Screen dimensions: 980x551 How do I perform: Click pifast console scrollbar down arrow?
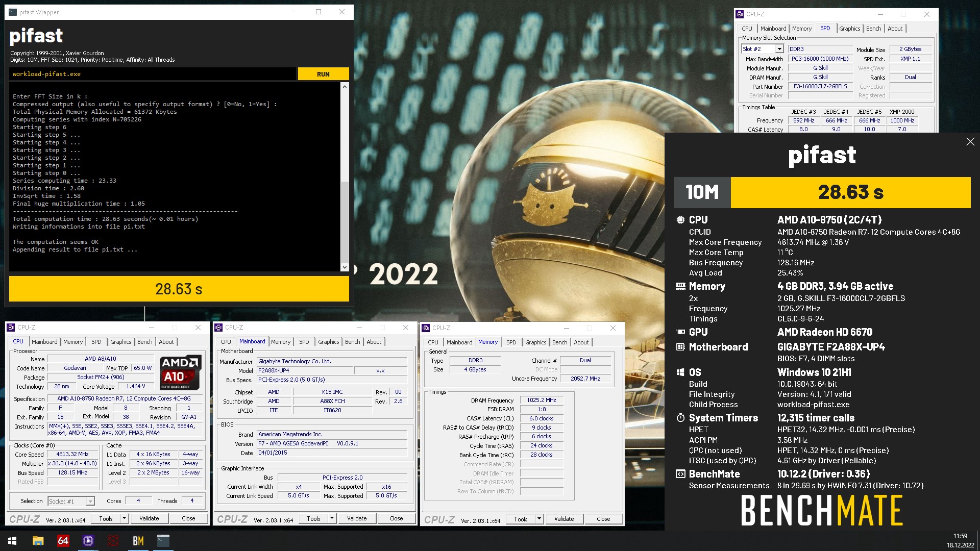click(x=345, y=267)
